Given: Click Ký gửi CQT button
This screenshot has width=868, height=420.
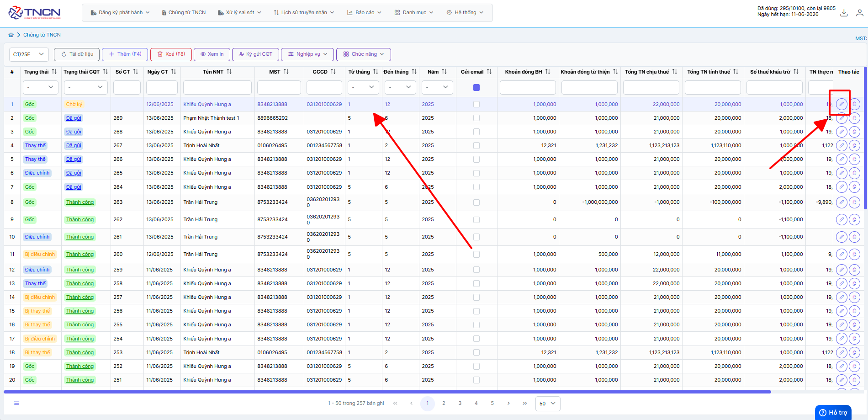Looking at the screenshot, I should [255, 54].
